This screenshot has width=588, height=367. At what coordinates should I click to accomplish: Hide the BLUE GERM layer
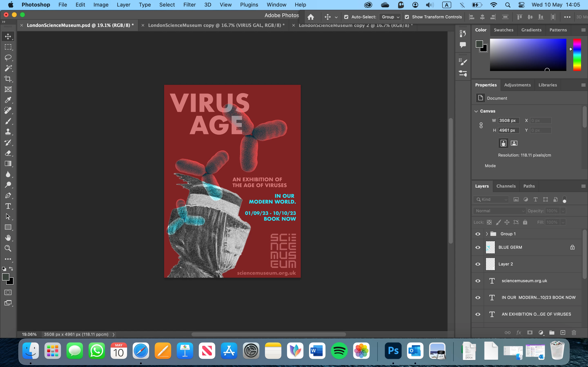click(478, 247)
